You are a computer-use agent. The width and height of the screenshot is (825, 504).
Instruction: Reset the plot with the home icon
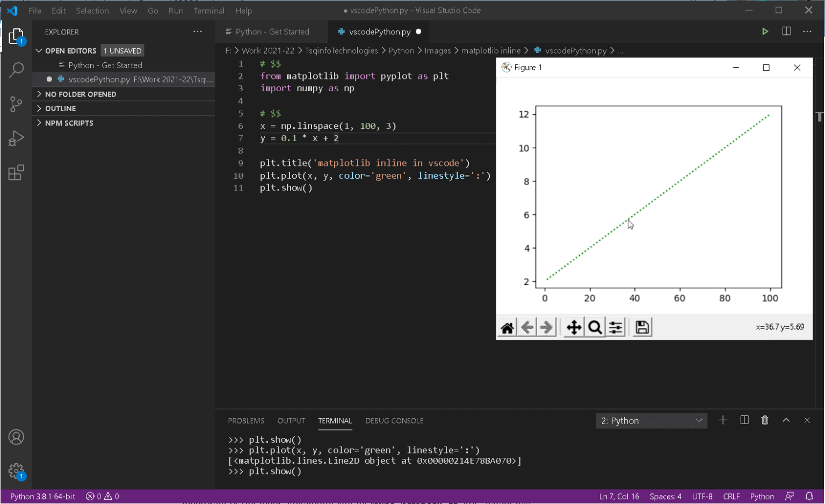point(507,326)
